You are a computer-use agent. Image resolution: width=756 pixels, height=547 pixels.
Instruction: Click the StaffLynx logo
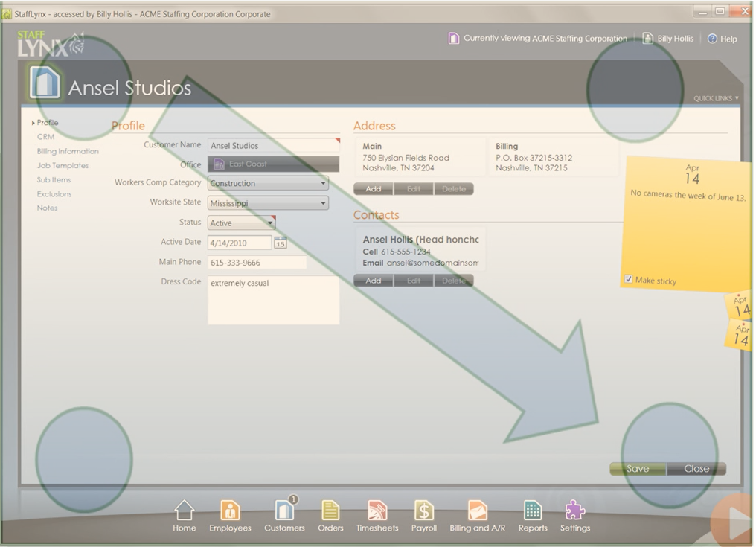click(x=51, y=43)
